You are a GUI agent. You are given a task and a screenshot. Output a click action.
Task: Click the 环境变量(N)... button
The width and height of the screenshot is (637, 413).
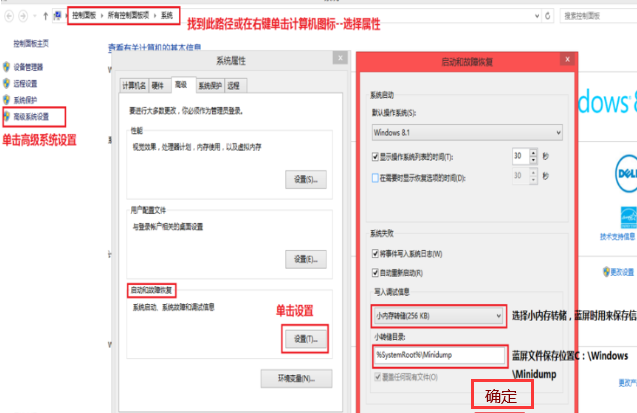pyautogui.click(x=295, y=379)
